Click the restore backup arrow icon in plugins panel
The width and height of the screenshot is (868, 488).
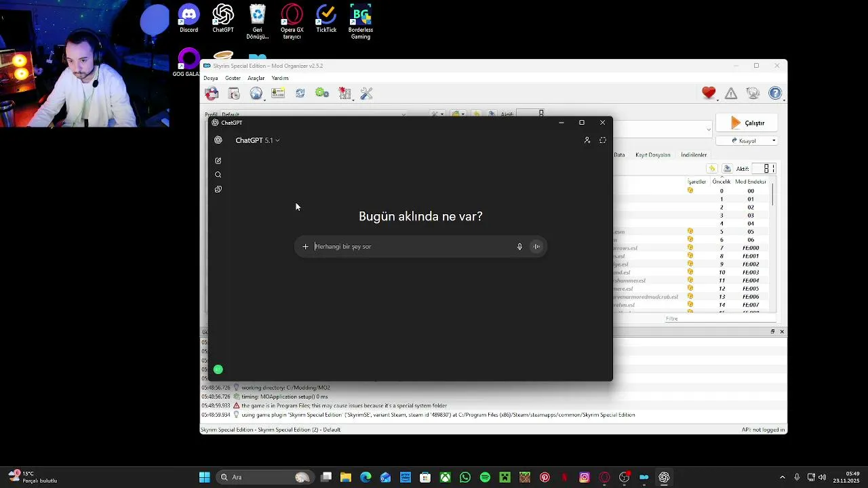tap(711, 168)
